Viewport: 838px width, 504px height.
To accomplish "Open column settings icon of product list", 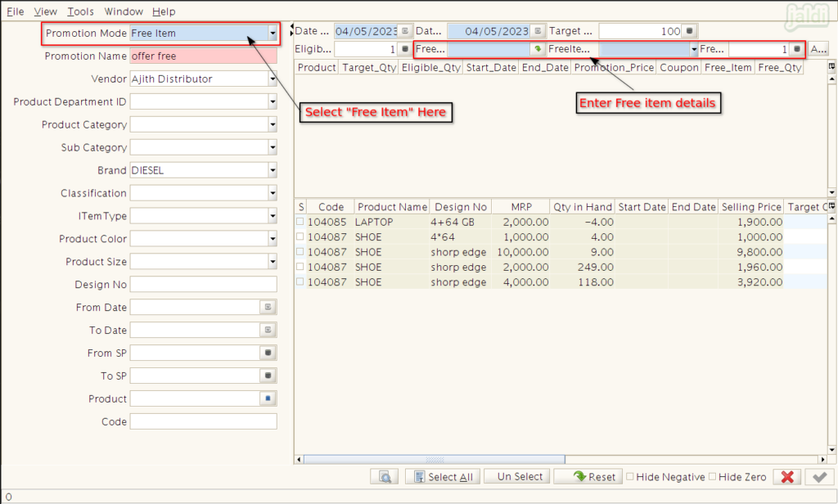I will point(831,206).
